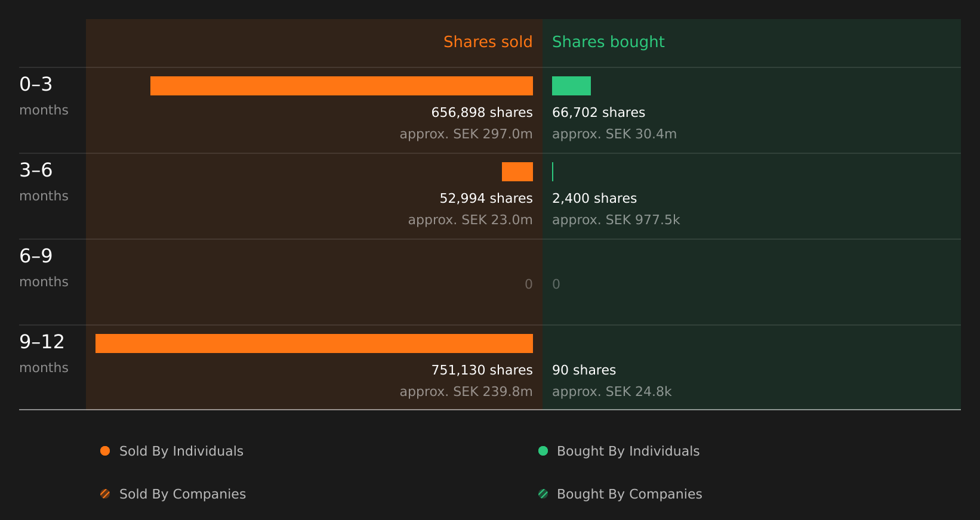Click the 751,130 shares value
Screen dimensions: 980x520
point(482,370)
